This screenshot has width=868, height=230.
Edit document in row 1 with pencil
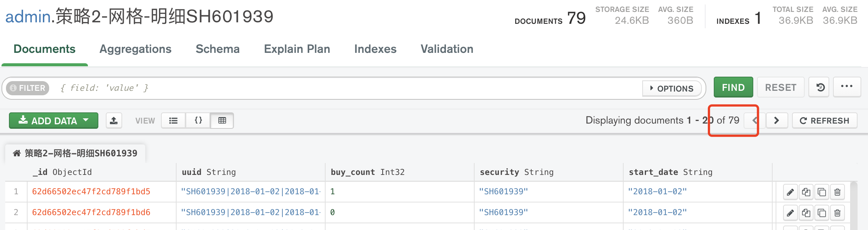tap(790, 192)
